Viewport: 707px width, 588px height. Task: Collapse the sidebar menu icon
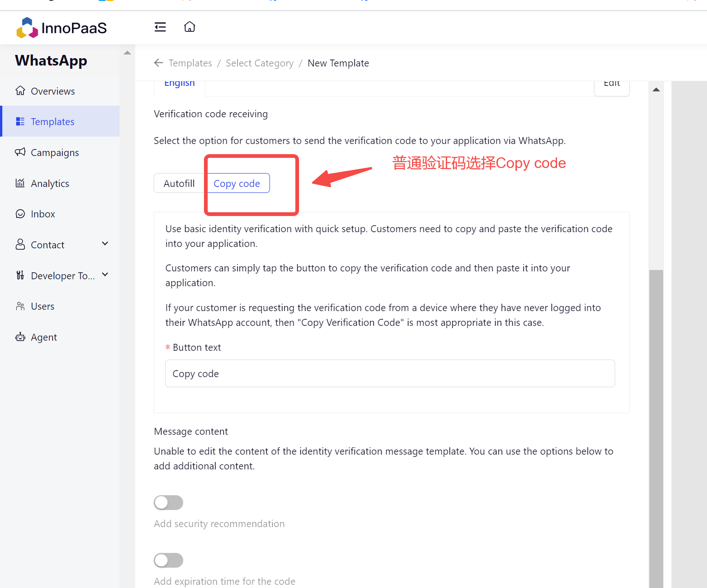point(160,27)
